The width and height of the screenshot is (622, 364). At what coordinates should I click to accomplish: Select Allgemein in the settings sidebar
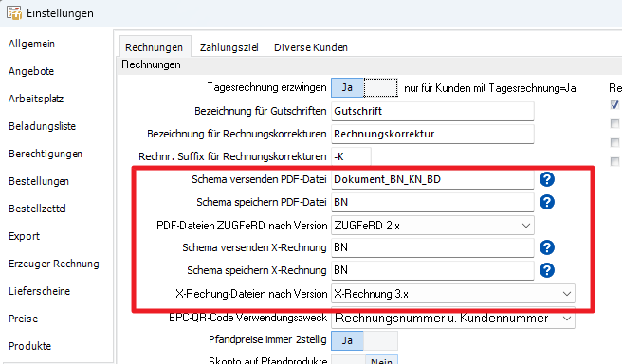pyautogui.click(x=31, y=44)
